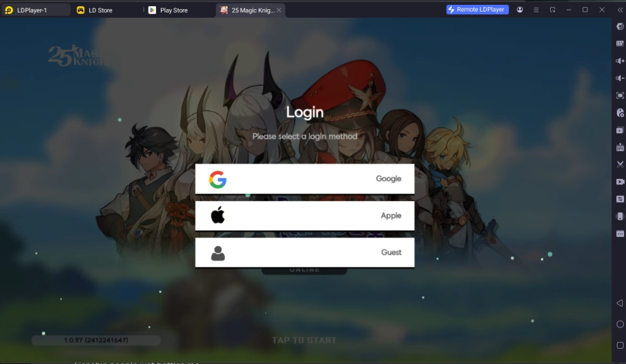The image size is (626, 364).
Task: Click the Apple logo icon
Action: coord(218,215)
